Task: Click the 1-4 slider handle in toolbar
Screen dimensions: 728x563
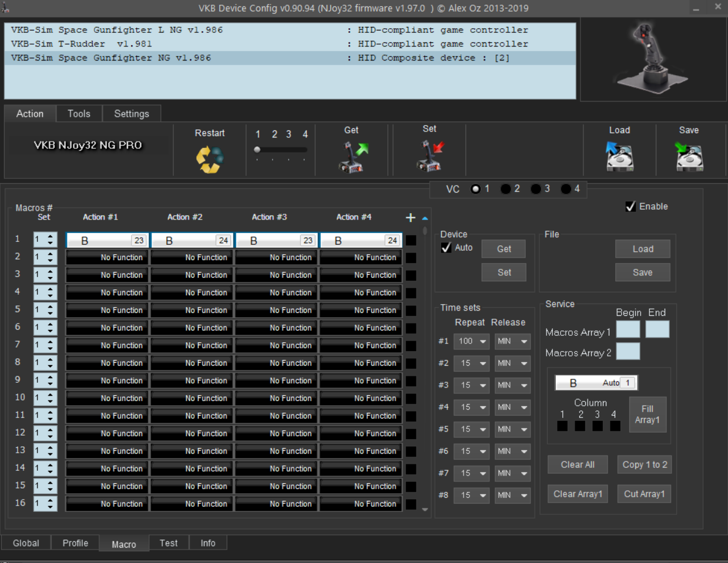Action: (x=257, y=150)
